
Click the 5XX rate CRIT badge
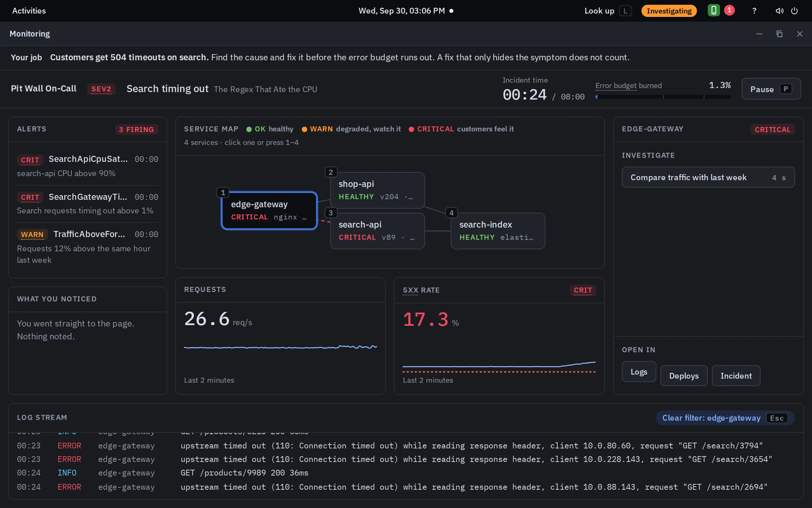pos(583,290)
